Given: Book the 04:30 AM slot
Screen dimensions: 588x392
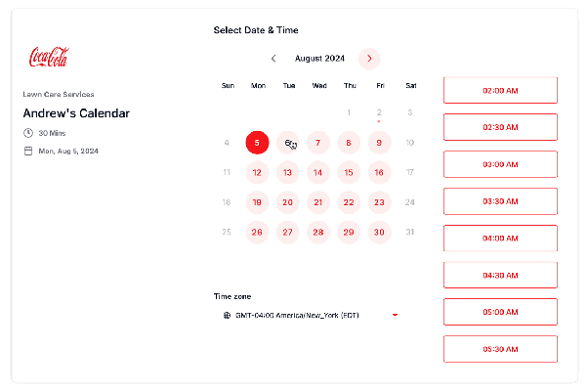Looking at the screenshot, I should [500, 275].
